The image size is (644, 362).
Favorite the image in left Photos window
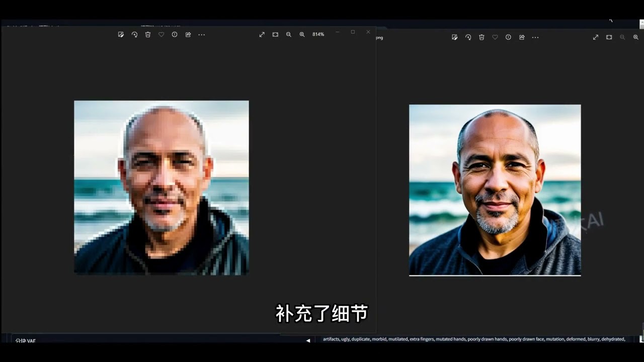click(x=161, y=34)
